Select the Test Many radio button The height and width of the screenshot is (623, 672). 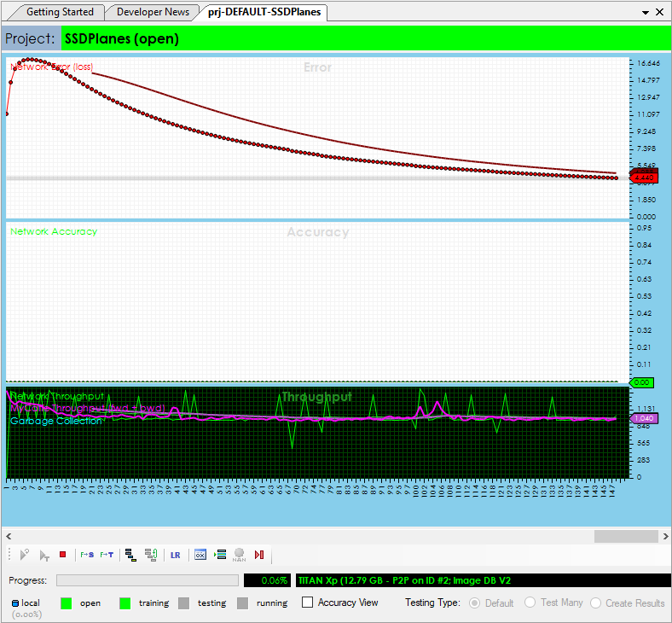530,603
